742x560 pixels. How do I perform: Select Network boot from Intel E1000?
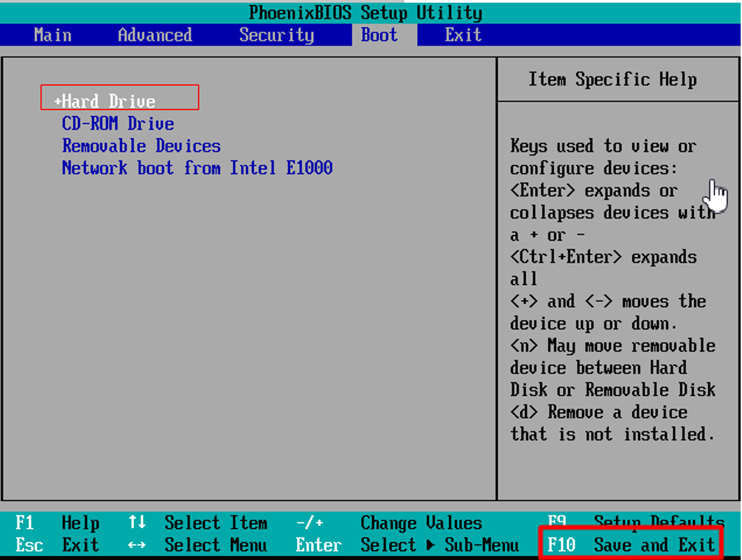click(x=197, y=168)
